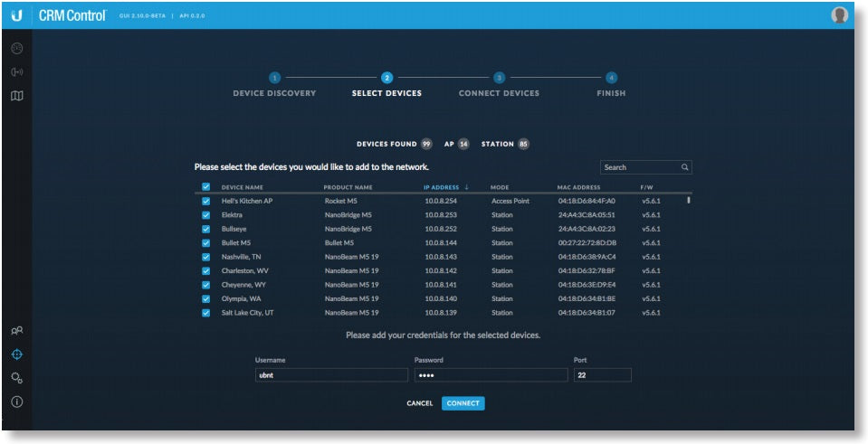Image resolution: width=868 pixels, height=444 pixels.
Task: Uncheck the Bullet M5 device checkbox
Action: [x=206, y=242]
